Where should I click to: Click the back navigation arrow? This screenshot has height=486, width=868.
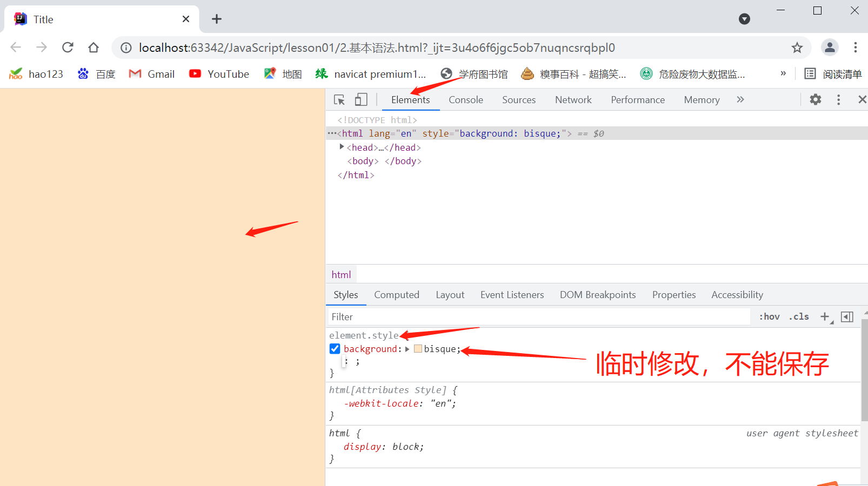[16, 48]
